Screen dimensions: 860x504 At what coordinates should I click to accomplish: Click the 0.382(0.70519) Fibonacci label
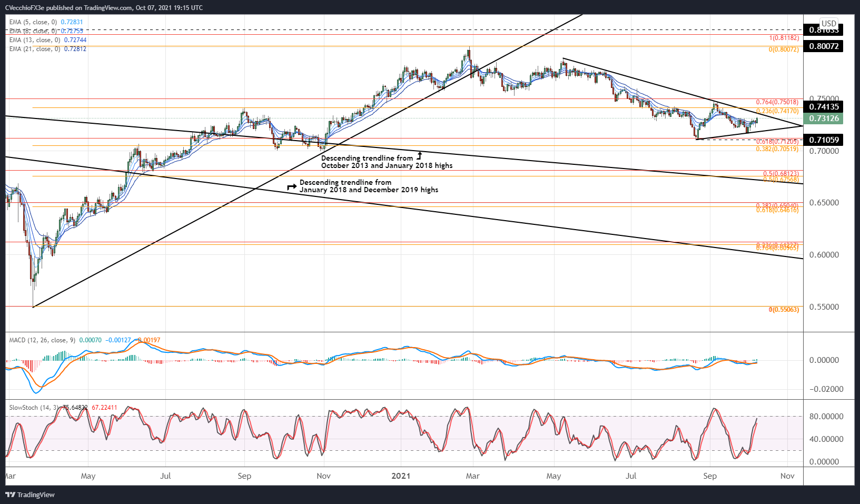point(777,149)
